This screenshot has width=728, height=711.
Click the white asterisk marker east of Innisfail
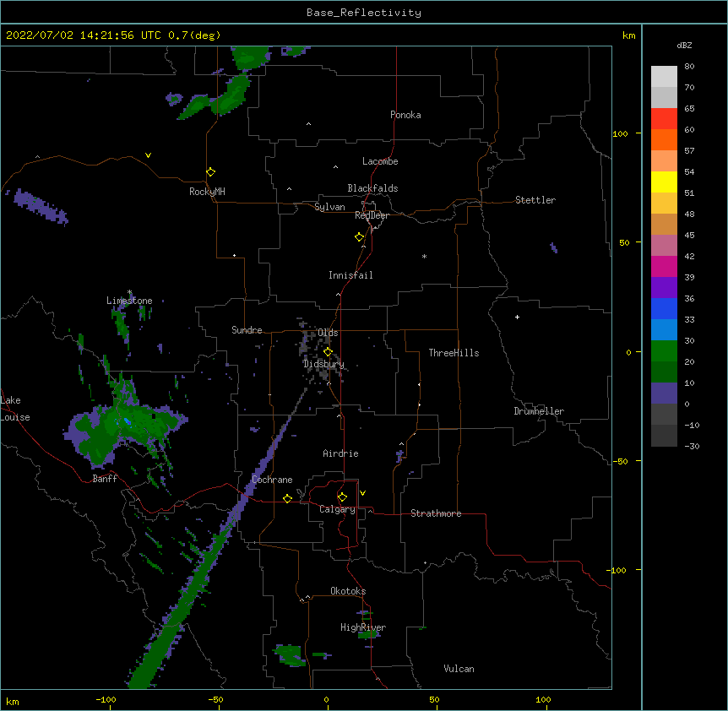click(424, 256)
